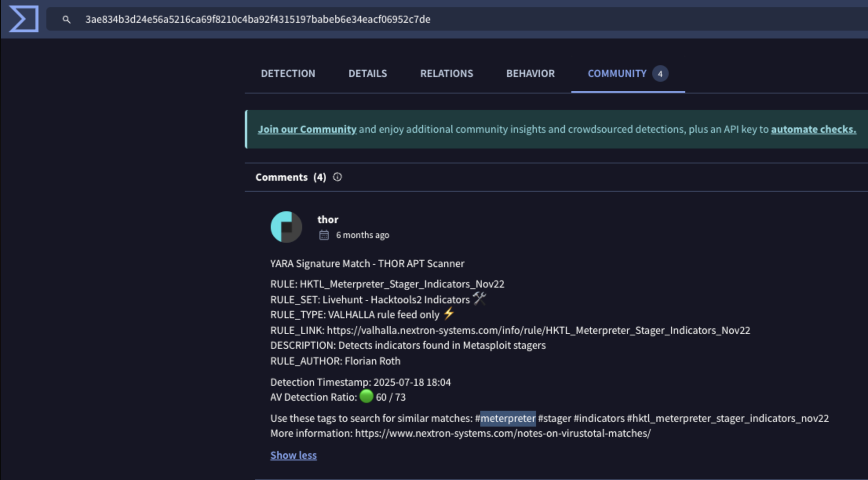Select the BEHAVIOR tab
This screenshot has height=480, width=868.
pos(531,73)
